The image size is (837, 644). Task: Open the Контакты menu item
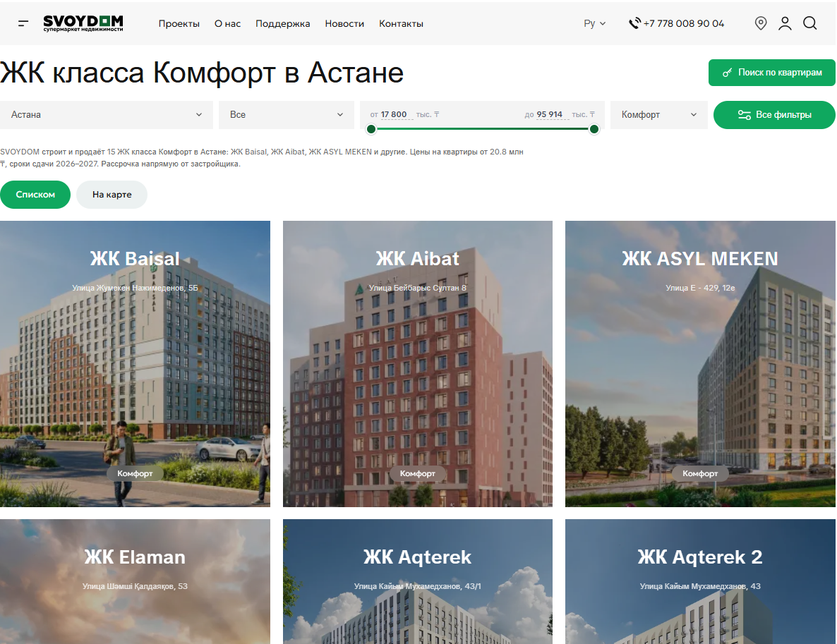coord(401,23)
